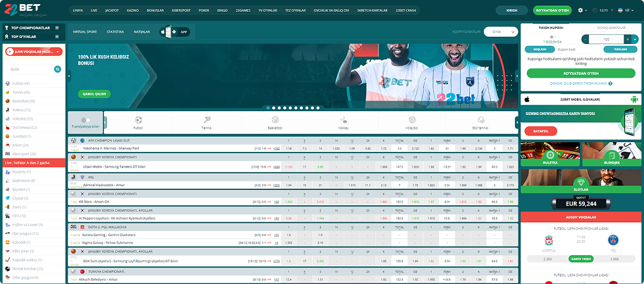Expand +280 markets for Ulsan Mobis match
644x284 pixels.
click(x=277, y=167)
